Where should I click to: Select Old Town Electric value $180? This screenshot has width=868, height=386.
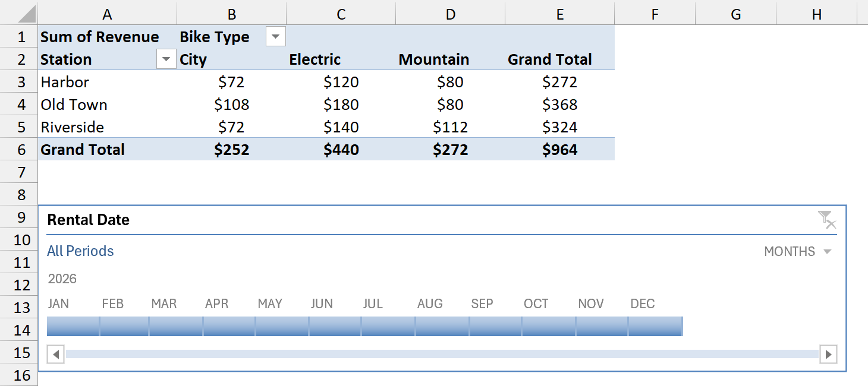pyautogui.click(x=341, y=105)
